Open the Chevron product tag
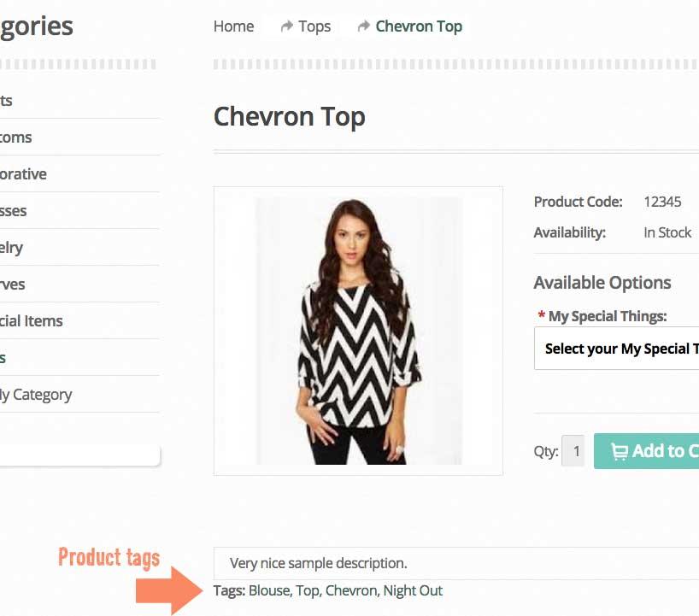 tap(350, 590)
